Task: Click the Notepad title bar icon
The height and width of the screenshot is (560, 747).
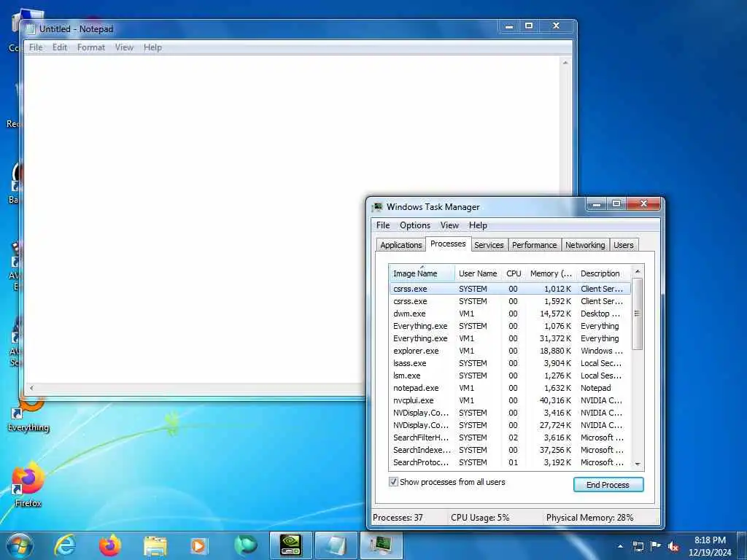Action: 31,29
